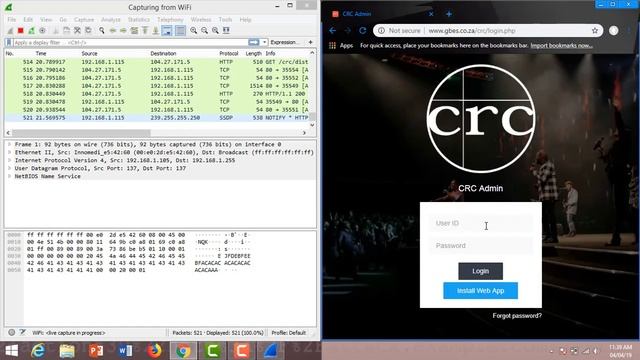Click the Chrome address bar URL
This screenshot has width=640, height=360.
click(472, 31)
